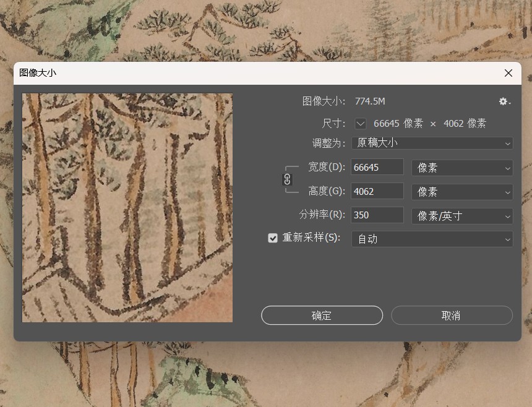The width and height of the screenshot is (532, 407).
Task: Click the 宽度 input field showing 66645
Action: pos(377,167)
